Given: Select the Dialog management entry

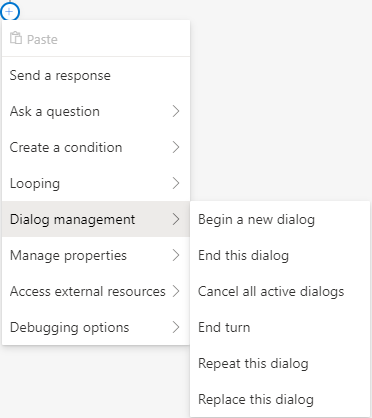Looking at the screenshot, I should tap(96, 219).
